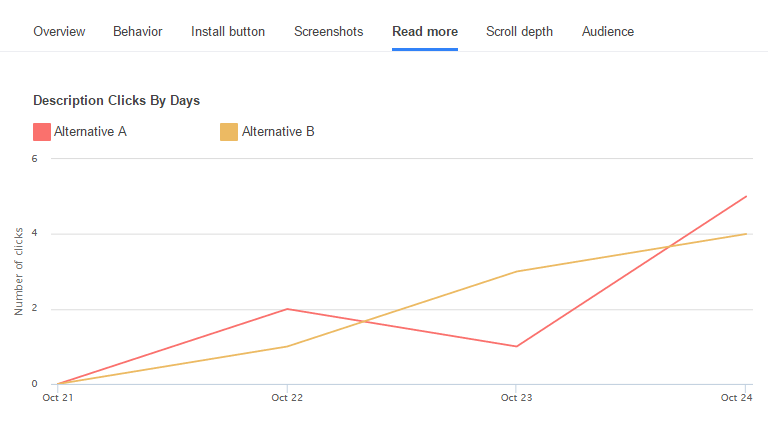This screenshot has width=768, height=428.
Task: Click the Number of clicks axis title
Action: pyautogui.click(x=19, y=271)
